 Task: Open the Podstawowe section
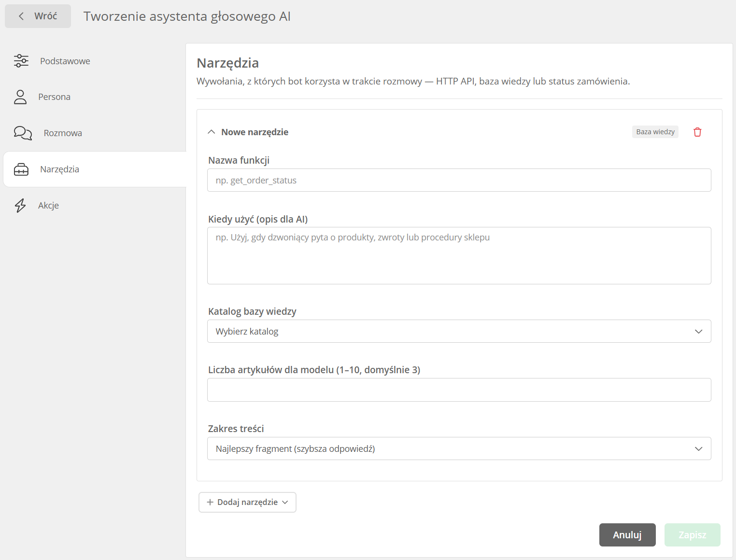point(95,61)
